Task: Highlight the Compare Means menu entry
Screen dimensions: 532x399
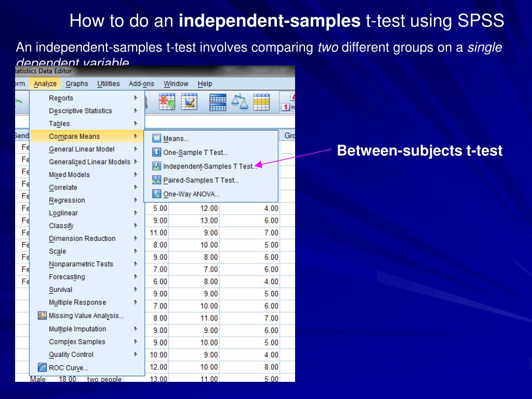Action: pos(87,137)
